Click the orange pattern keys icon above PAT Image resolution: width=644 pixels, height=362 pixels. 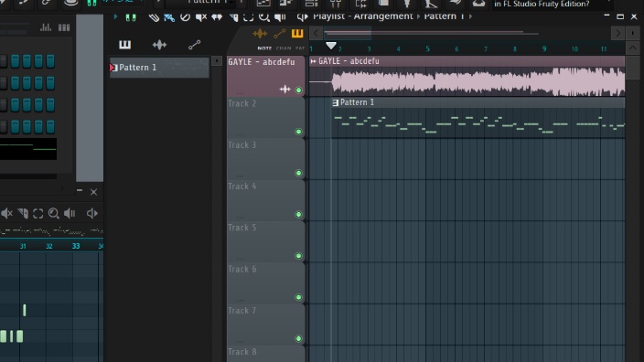297,34
